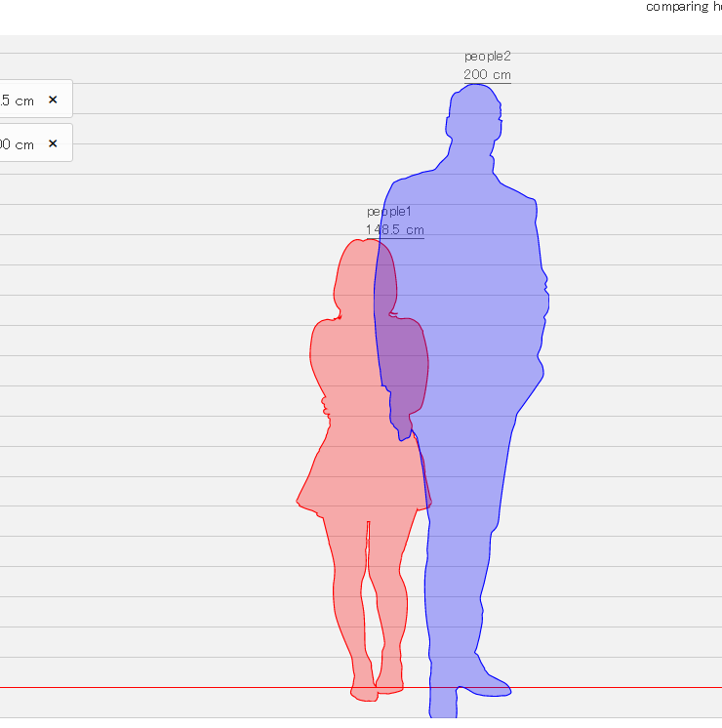Click the people1 name label

(389, 212)
